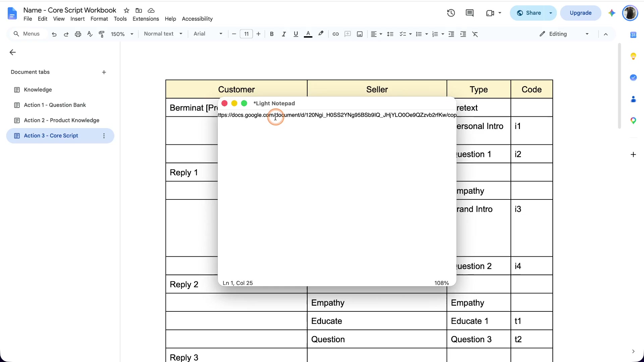Collapse the document tabs sidebar arrow
The image size is (644, 362).
click(x=13, y=52)
